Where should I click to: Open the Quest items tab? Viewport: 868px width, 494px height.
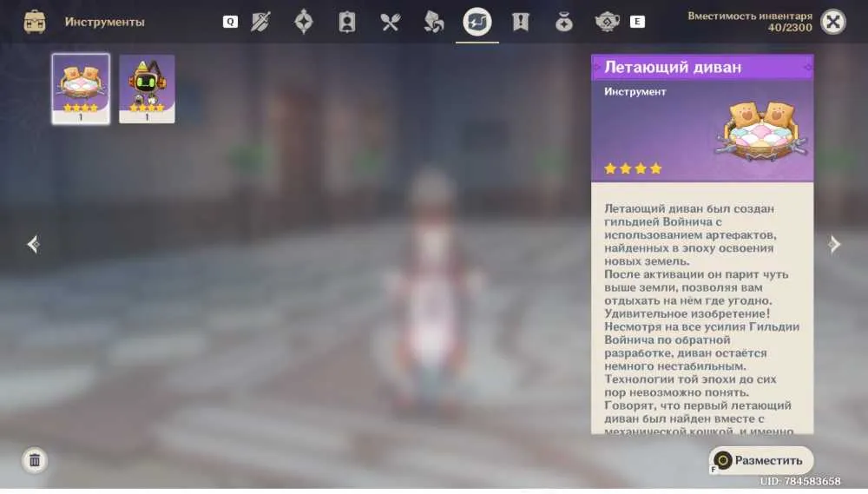(x=520, y=23)
